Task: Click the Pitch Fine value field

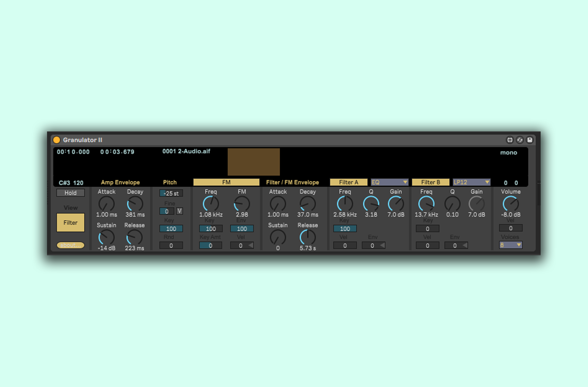Action: click(167, 211)
